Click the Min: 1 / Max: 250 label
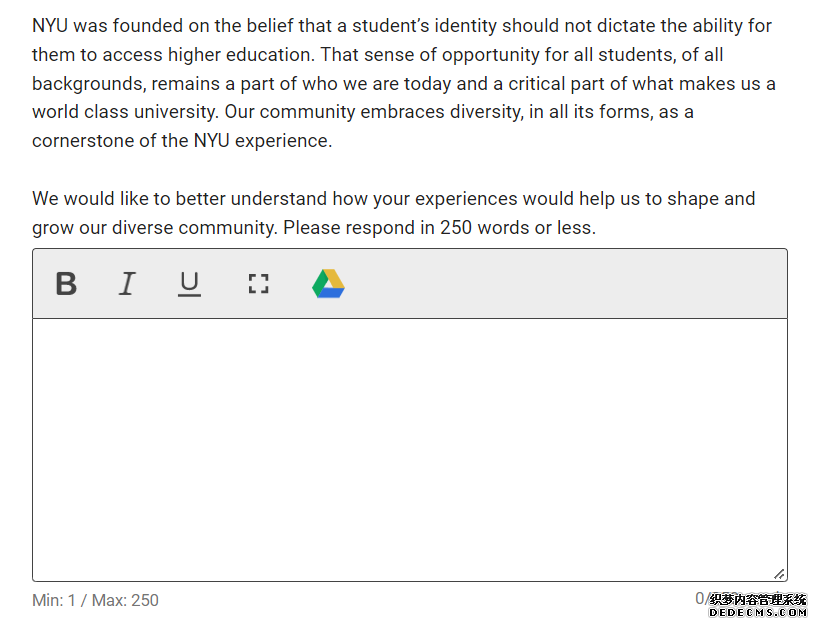The height and width of the screenshot is (627, 818). [x=95, y=600]
